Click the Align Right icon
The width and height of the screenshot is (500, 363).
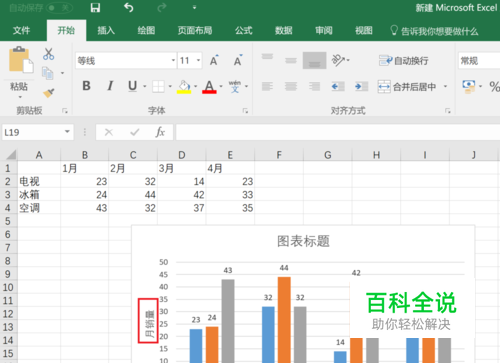tap(314, 87)
